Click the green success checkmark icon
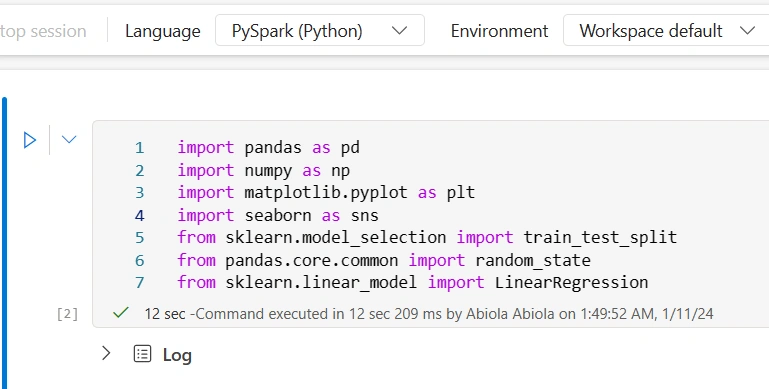The image size is (769, 389). 121,312
